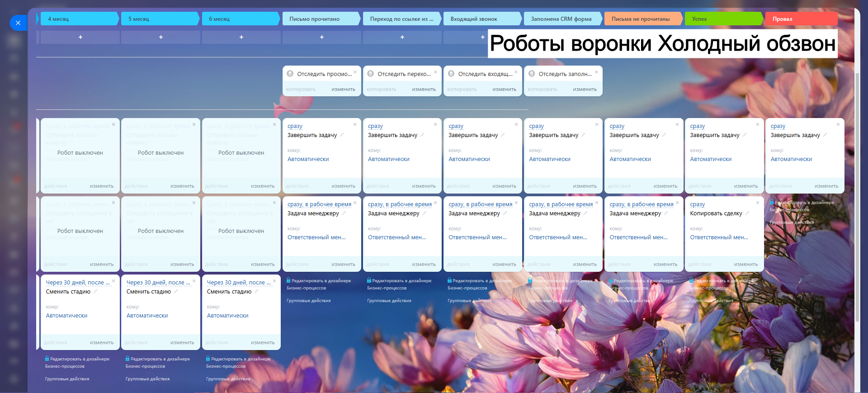Click "Групповые действия" under 5 месяц column
Image resolution: width=868 pixels, height=393 pixels.
[x=147, y=379]
